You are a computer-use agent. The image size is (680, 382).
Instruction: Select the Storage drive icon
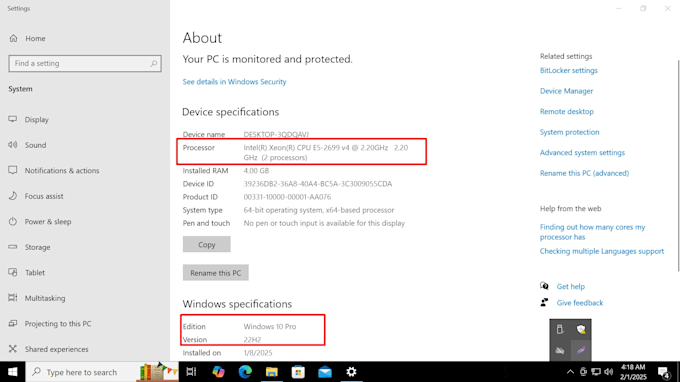[x=13, y=247]
